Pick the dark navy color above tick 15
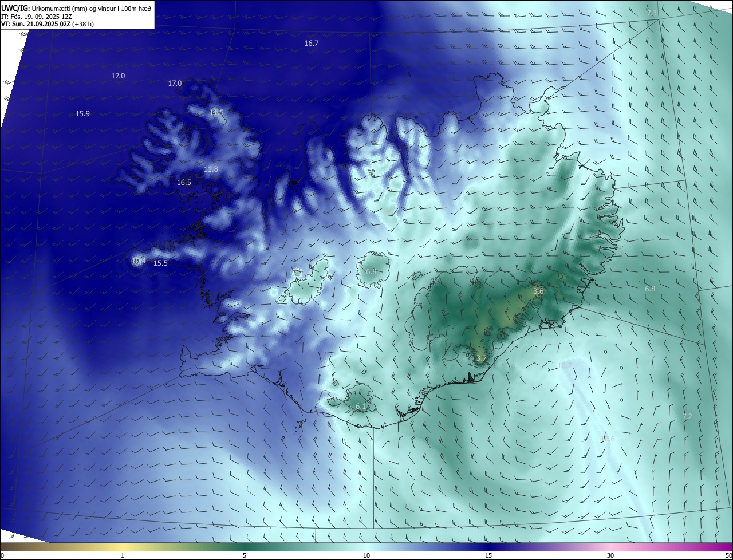The width and height of the screenshot is (733, 560). [488, 547]
